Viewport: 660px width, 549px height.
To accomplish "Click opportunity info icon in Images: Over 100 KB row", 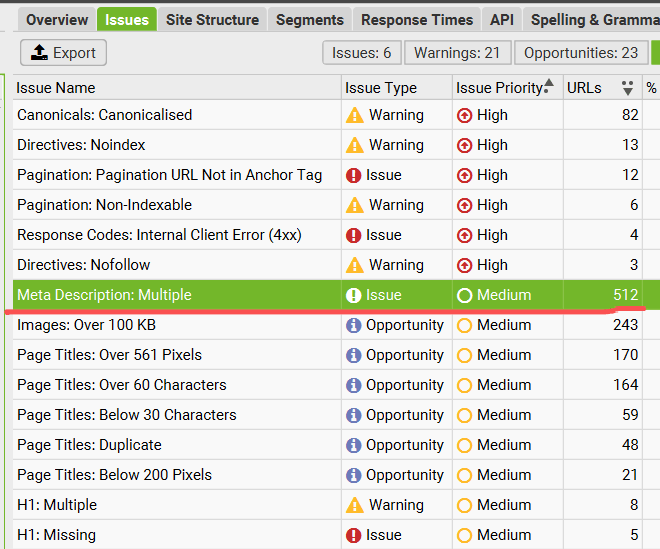I will coord(354,325).
